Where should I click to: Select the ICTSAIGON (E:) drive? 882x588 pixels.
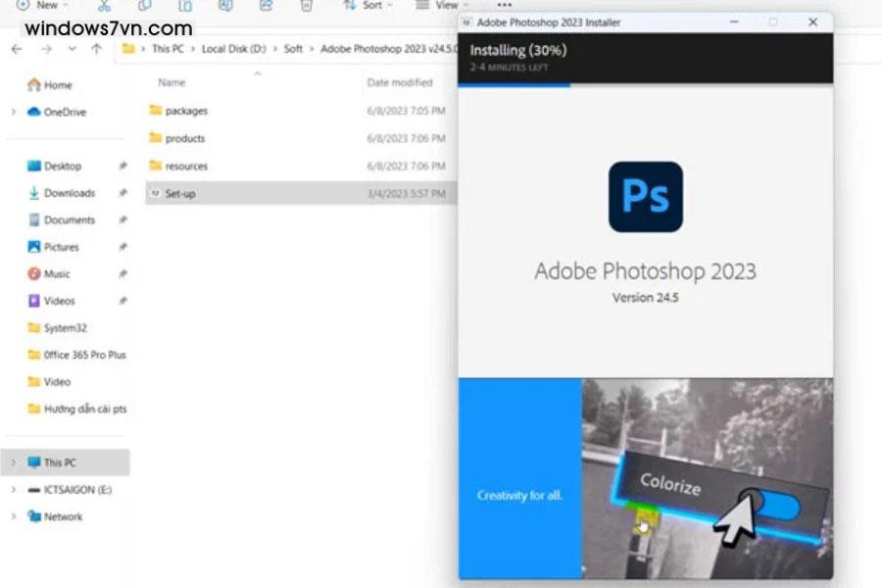point(64,489)
